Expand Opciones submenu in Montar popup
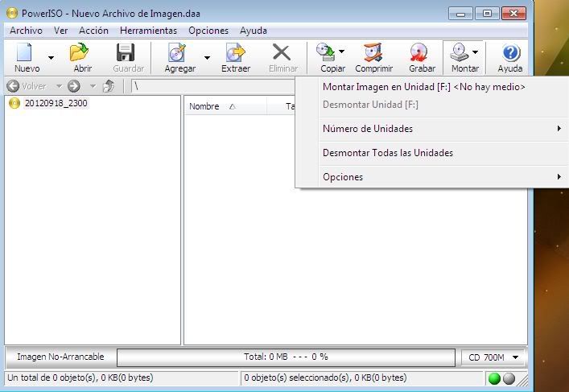Screen dimensions: 569x392 coord(432,177)
